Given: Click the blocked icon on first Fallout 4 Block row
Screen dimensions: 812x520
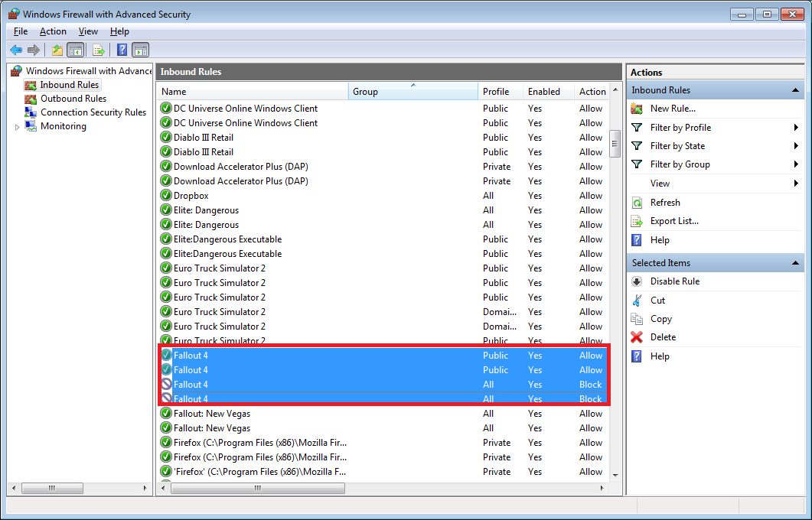Looking at the screenshot, I should (x=166, y=385).
